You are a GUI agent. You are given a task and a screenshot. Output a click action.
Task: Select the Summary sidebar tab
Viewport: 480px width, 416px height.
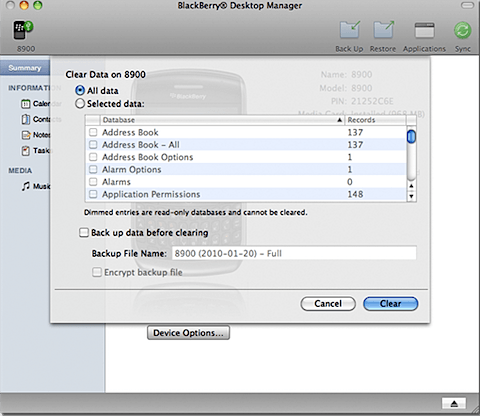(x=25, y=68)
